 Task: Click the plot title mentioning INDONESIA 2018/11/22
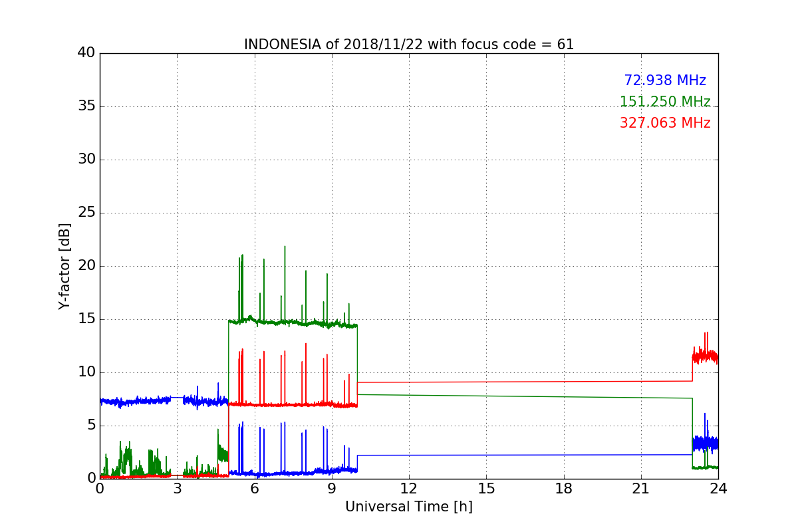tap(409, 45)
